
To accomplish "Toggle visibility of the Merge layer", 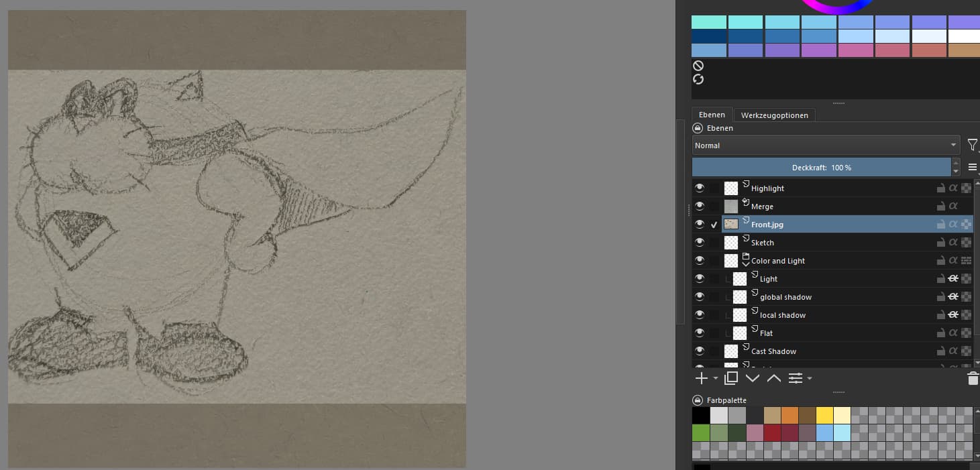I will coord(700,207).
